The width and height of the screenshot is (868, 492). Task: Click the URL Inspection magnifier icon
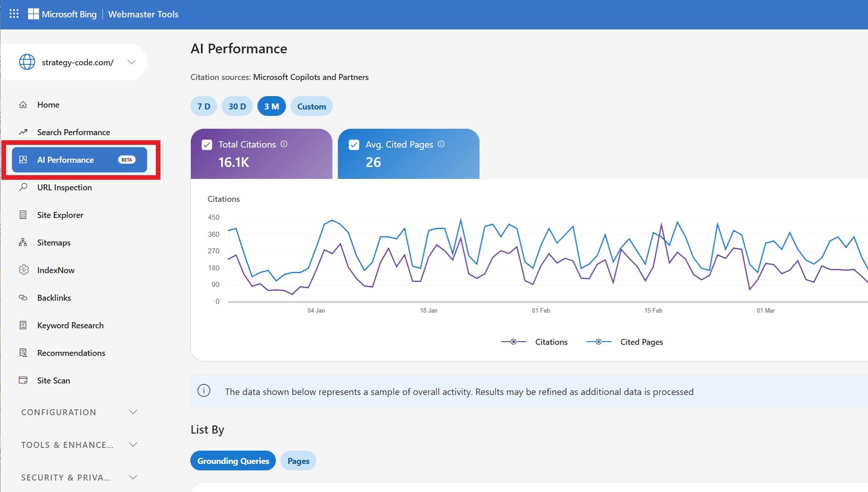23,187
